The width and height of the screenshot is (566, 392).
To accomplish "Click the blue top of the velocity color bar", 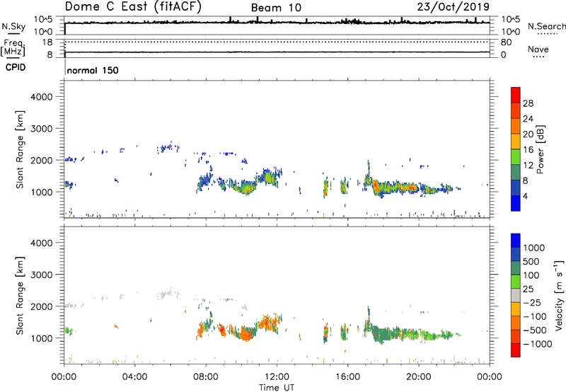I will point(516,241).
